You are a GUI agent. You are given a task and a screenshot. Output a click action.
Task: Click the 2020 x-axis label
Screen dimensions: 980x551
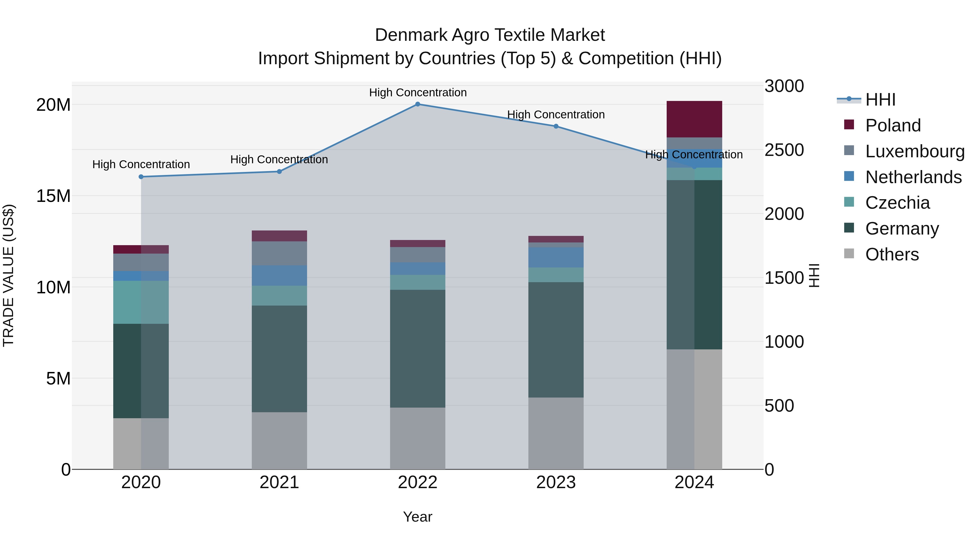pos(141,482)
